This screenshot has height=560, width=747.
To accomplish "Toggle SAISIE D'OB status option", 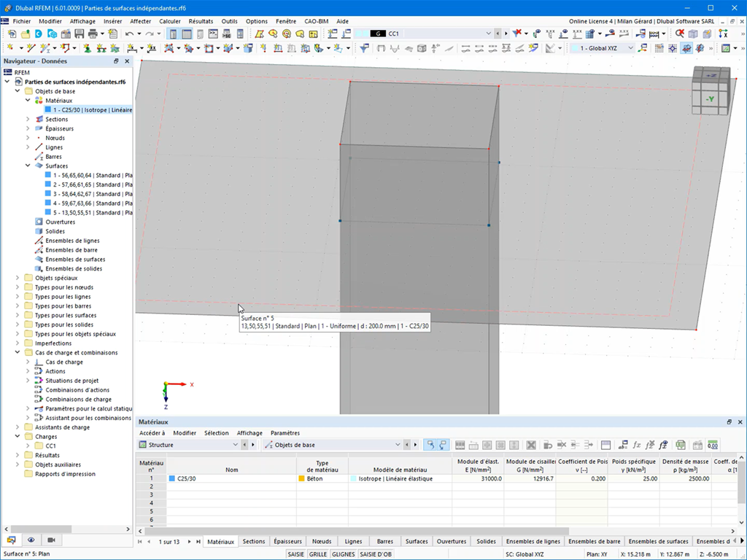I will [x=376, y=554].
